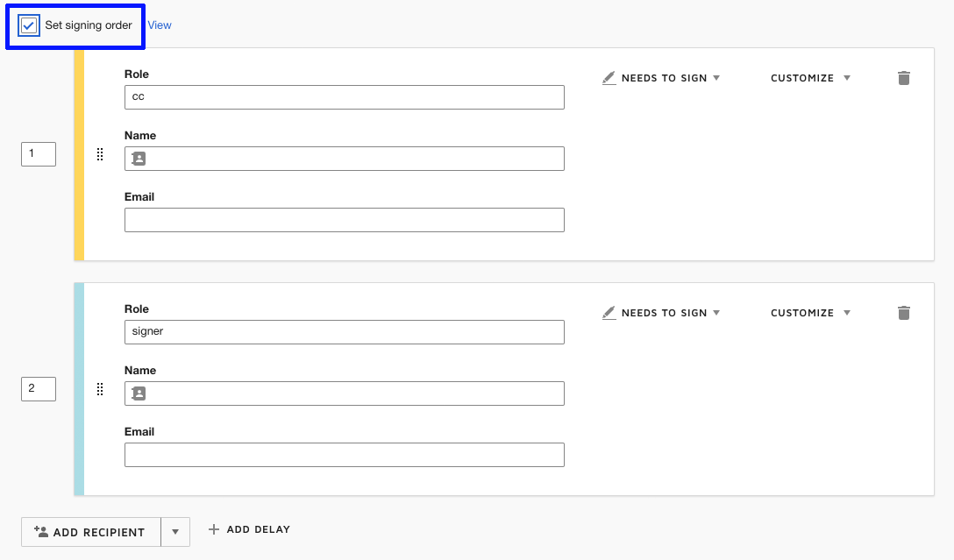
Task: Delete the signer recipient with trash icon
Action: [x=904, y=313]
